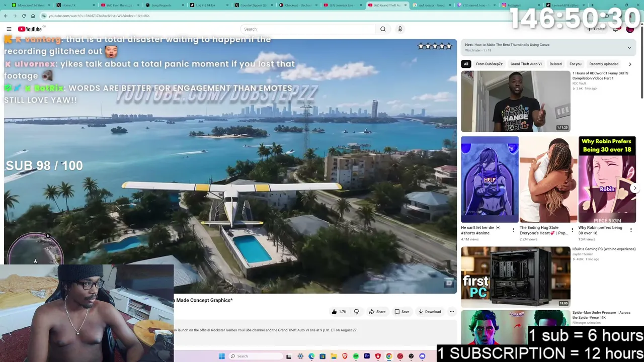This screenshot has height=362, width=644.
Task: Switch to Chrome in the taskbar
Action: (x=389, y=356)
